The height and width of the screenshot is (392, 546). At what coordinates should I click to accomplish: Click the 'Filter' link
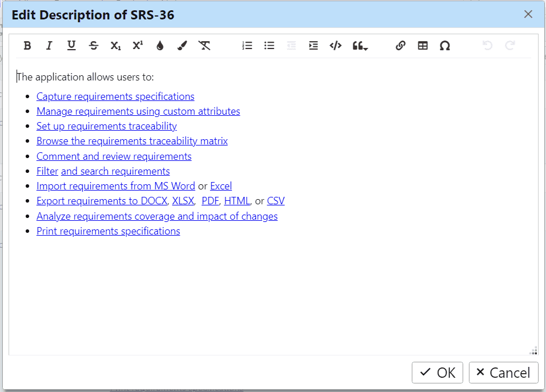tap(47, 171)
